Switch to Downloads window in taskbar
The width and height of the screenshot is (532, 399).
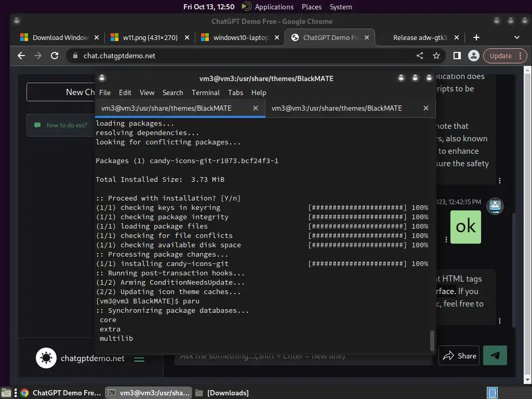(x=222, y=393)
